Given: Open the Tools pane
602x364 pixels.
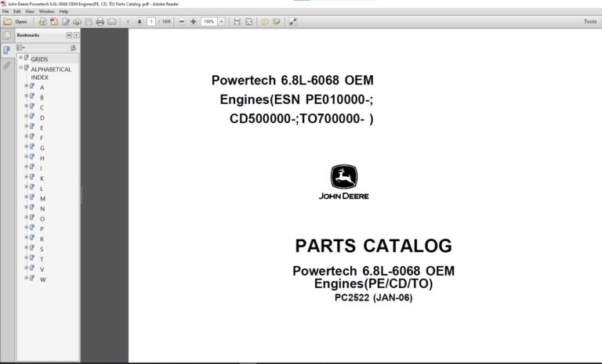Looking at the screenshot, I should (x=590, y=22).
